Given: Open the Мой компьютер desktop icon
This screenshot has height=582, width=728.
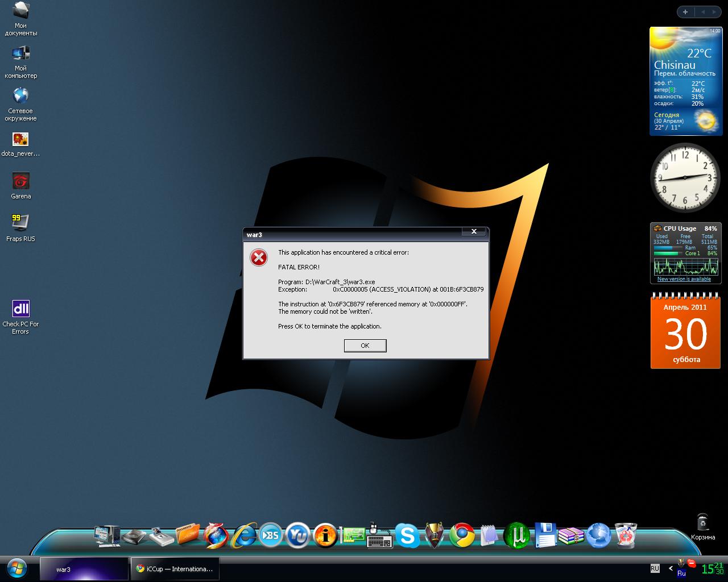Looking at the screenshot, I should [x=21, y=61].
